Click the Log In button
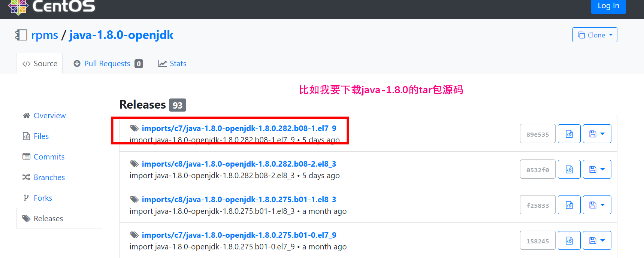 [608, 6]
